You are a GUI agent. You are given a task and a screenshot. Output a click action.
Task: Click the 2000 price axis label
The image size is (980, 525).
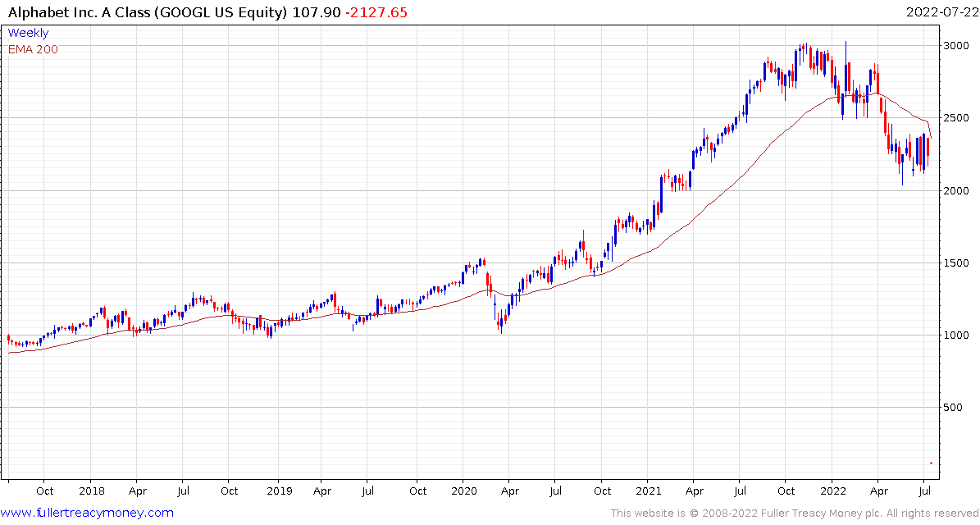[955, 190]
